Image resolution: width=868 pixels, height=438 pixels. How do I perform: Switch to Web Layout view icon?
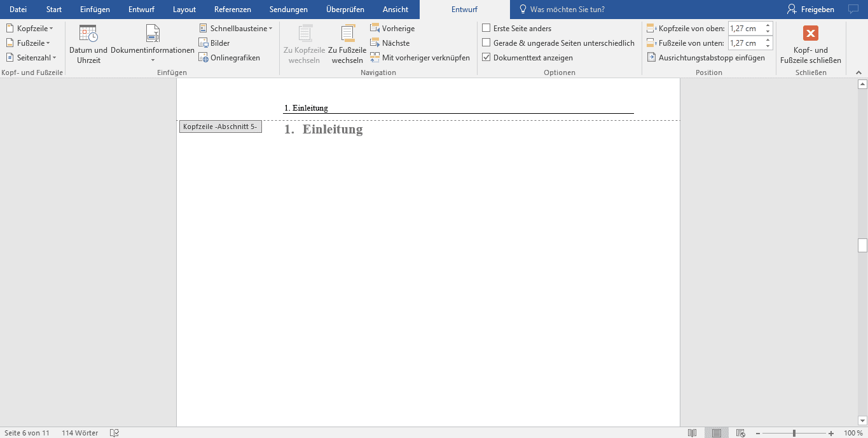[741, 433]
